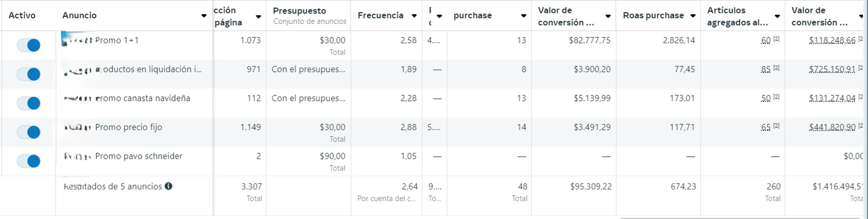Open the Anuncio column sort dropdown
This screenshot has height=219, width=868.
204,16
